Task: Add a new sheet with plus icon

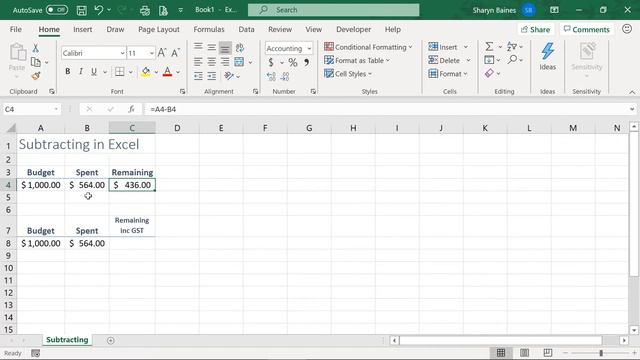Action: tap(111, 340)
